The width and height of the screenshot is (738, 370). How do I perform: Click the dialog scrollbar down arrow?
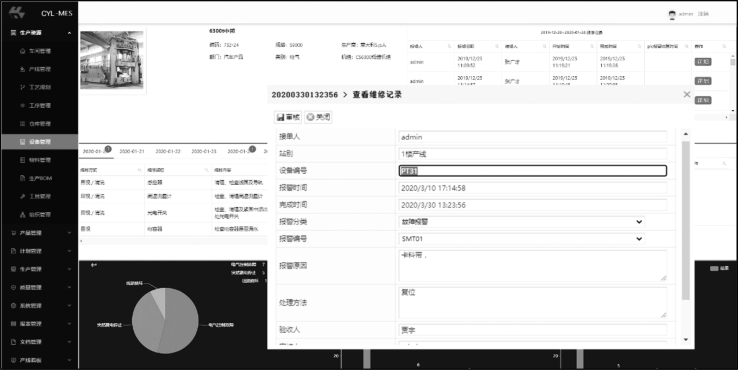pyautogui.click(x=686, y=340)
